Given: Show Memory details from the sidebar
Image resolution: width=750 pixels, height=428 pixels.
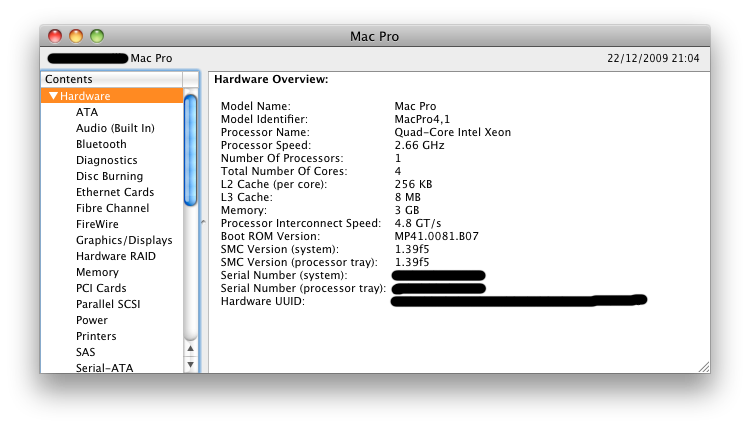Looking at the screenshot, I should point(98,273).
